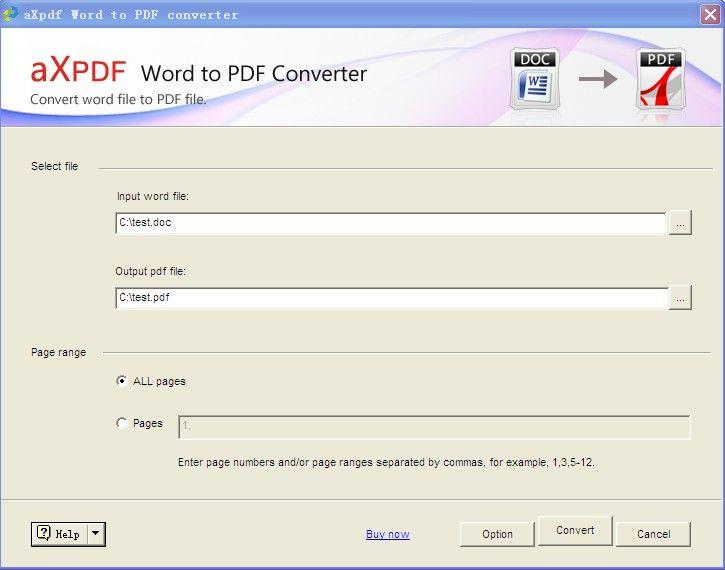This screenshot has height=570, width=725.
Task: Click the aXpdf app icon in title bar
Action: [x=11, y=14]
